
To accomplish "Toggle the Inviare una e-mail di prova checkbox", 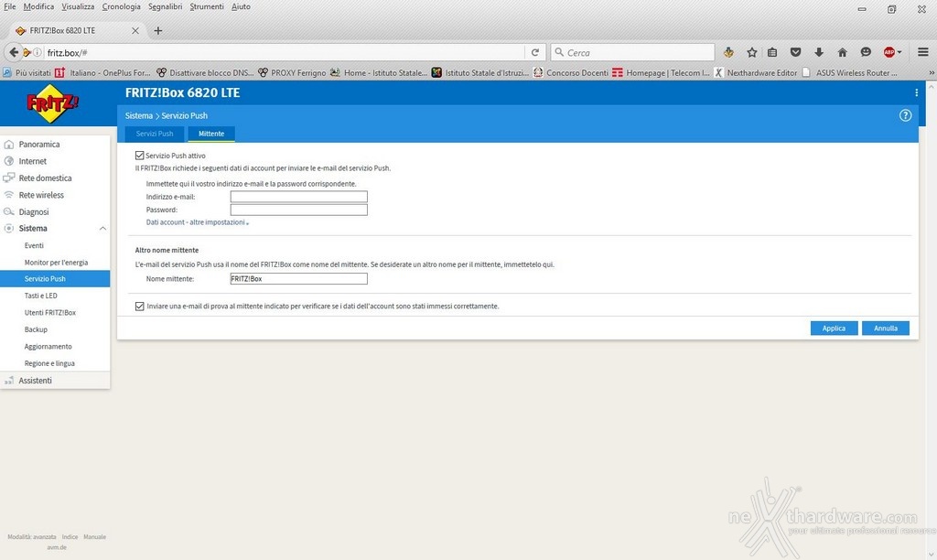I will coord(140,306).
